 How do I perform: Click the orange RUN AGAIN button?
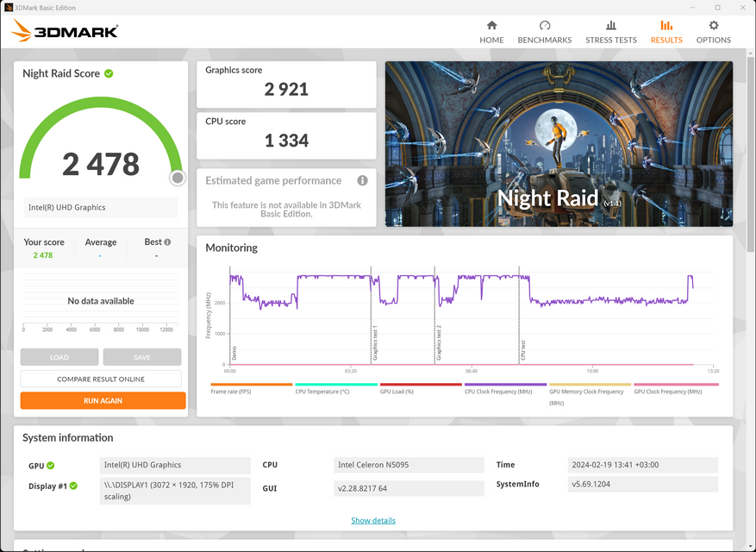[103, 400]
